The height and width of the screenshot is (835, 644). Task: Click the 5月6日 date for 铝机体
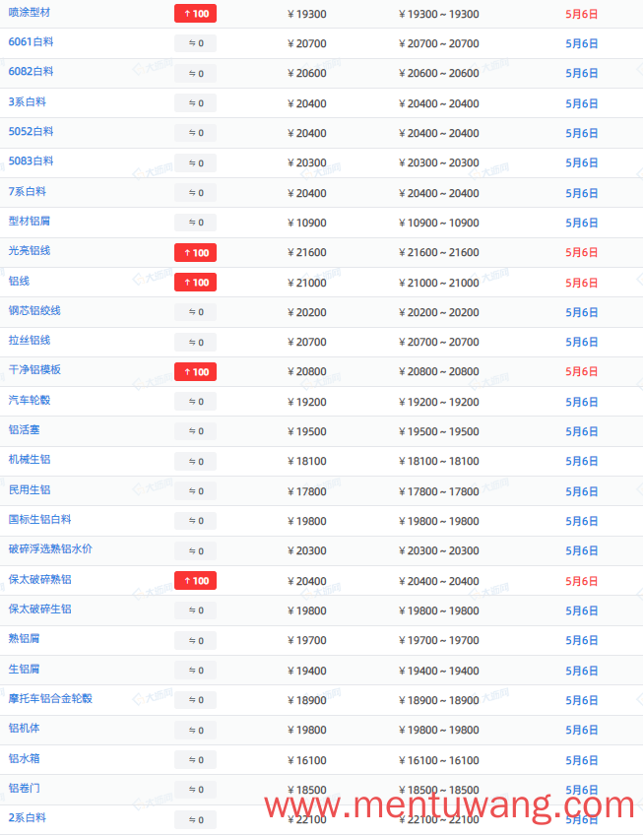pos(582,730)
